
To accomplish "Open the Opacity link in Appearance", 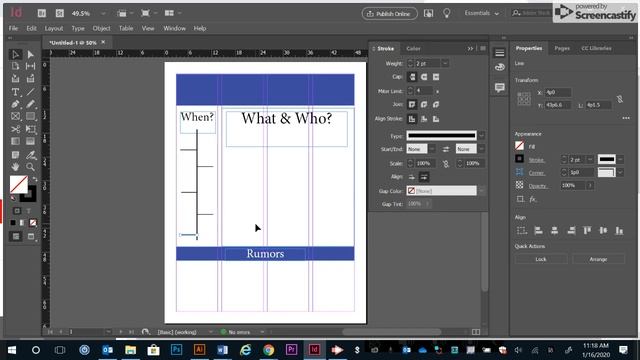I will tap(538, 186).
